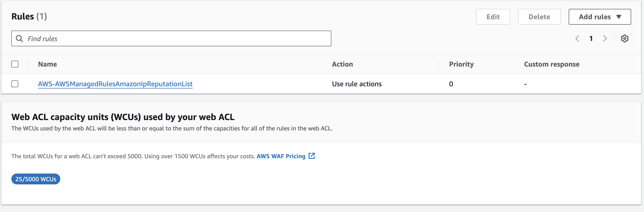The image size is (644, 212).
Task: Sort rules by the Name column
Action: click(47, 64)
